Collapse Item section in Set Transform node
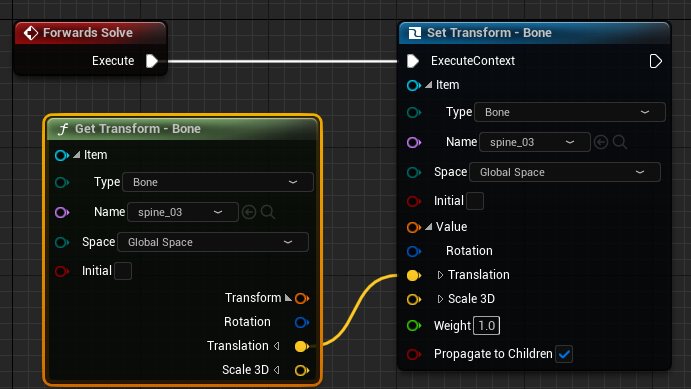The image size is (691, 389). point(428,85)
